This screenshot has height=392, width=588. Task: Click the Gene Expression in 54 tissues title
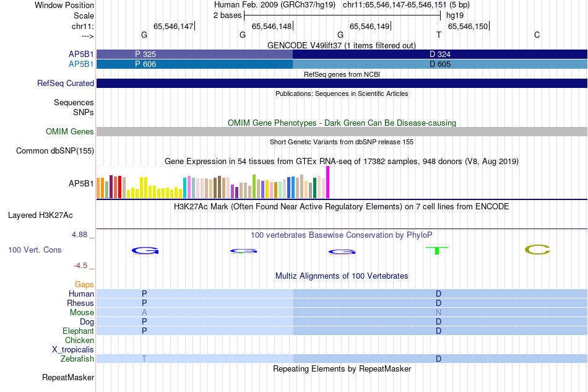[342, 161]
